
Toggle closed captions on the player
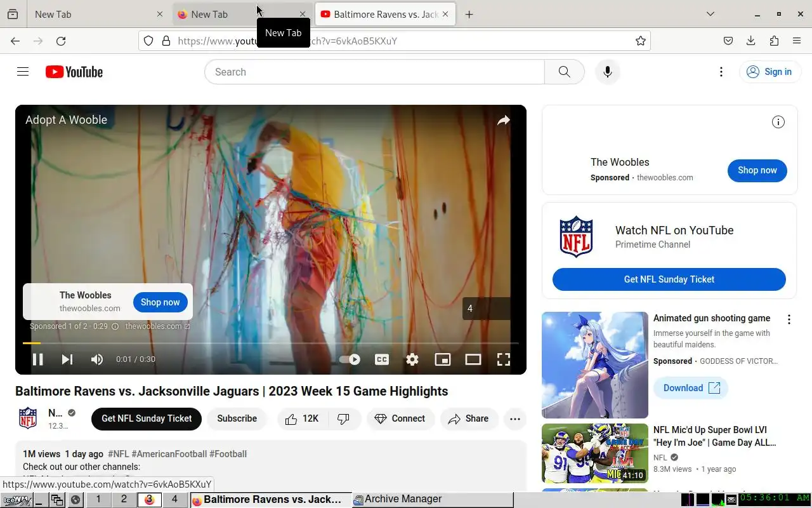pos(382,359)
